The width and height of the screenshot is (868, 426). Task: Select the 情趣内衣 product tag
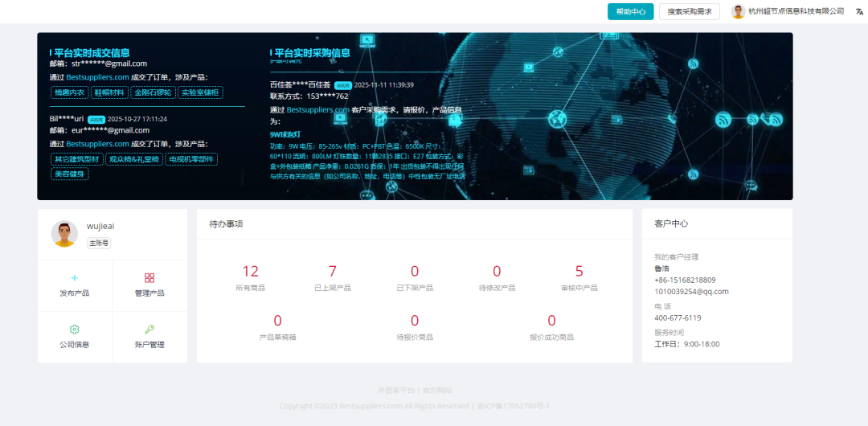click(x=69, y=92)
